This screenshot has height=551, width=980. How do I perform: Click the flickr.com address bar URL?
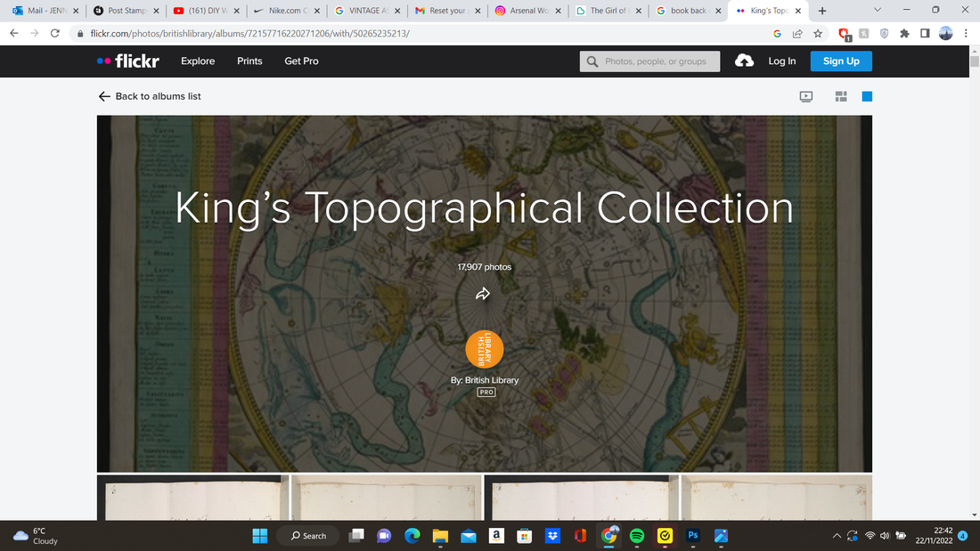point(250,33)
